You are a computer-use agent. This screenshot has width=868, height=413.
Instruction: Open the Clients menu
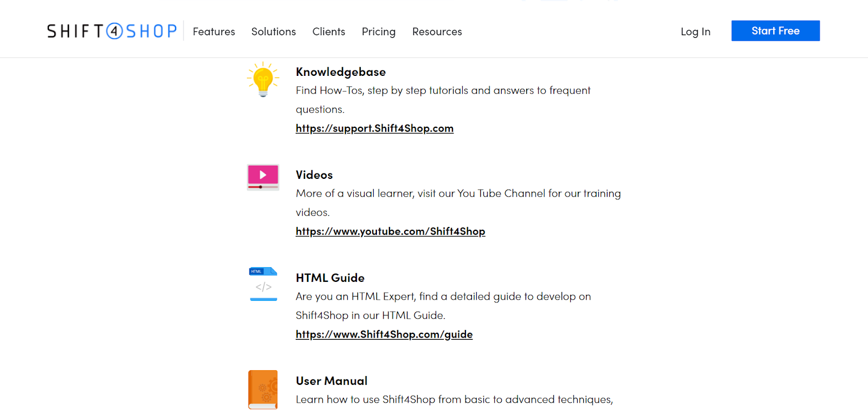(x=329, y=31)
